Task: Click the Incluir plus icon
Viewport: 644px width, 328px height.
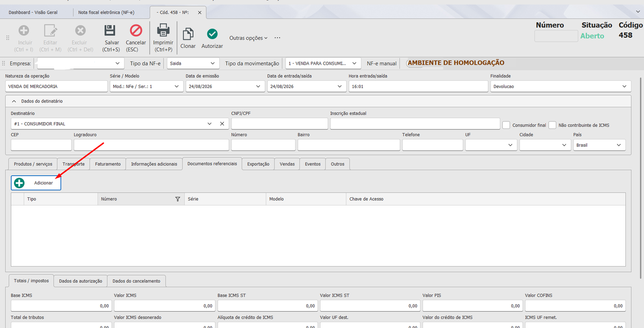Action: (24, 30)
